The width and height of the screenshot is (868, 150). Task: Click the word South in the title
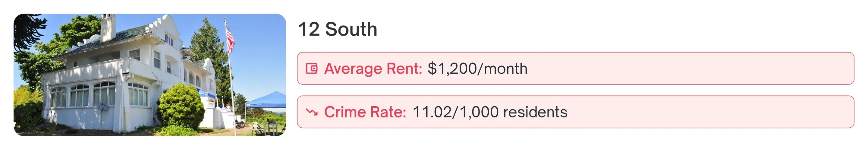click(351, 29)
